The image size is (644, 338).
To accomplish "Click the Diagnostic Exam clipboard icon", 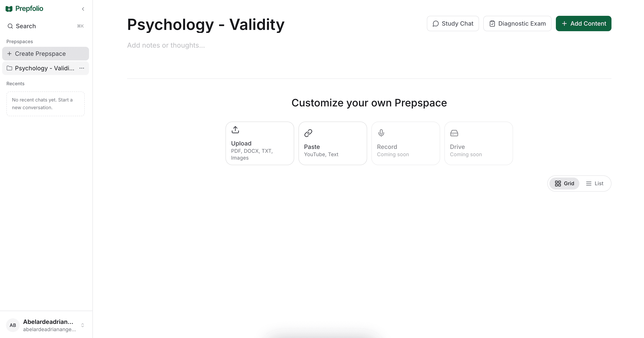I will (x=492, y=23).
